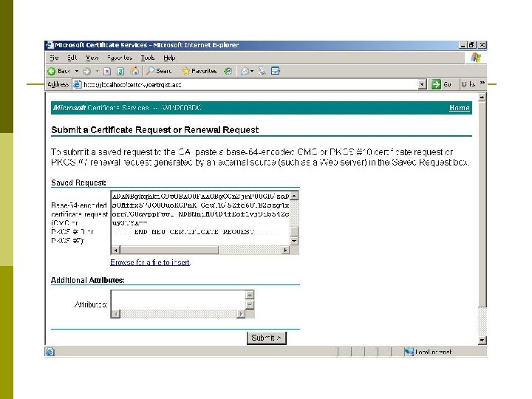Close the Internet Explorer window
The image size is (532, 399).
pyautogui.click(x=482, y=45)
